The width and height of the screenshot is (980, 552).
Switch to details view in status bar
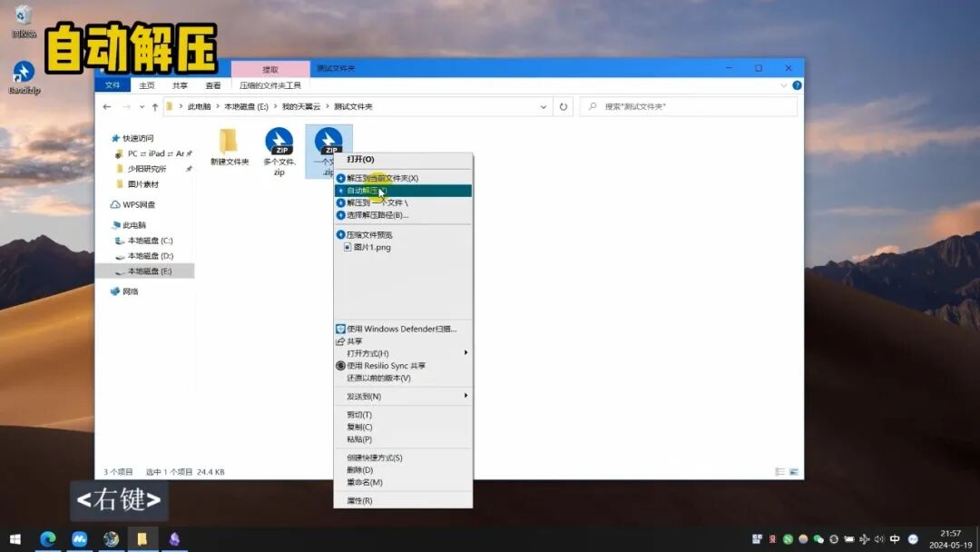tap(780, 472)
